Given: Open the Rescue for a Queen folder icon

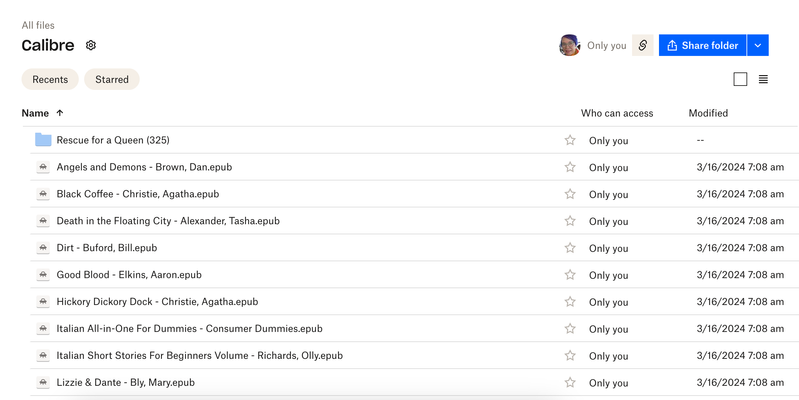Looking at the screenshot, I should coord(43,140).
